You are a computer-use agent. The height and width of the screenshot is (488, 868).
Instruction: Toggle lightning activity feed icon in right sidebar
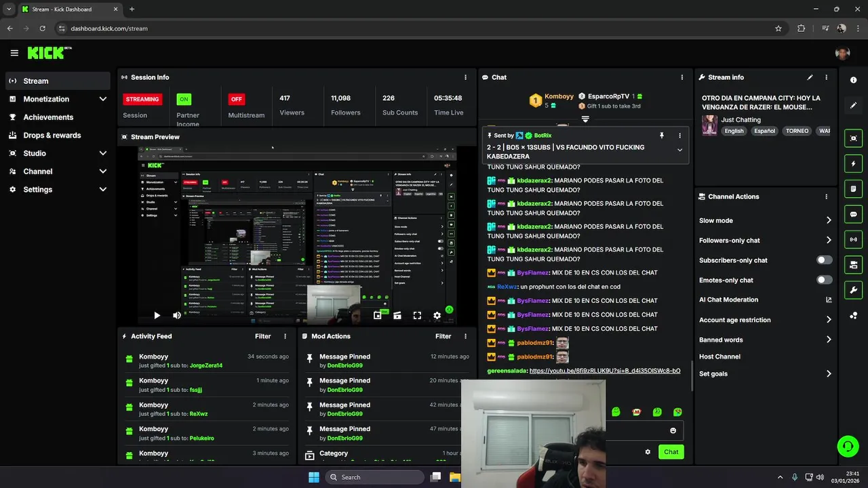pyautogui.click(x=853, y=163)
